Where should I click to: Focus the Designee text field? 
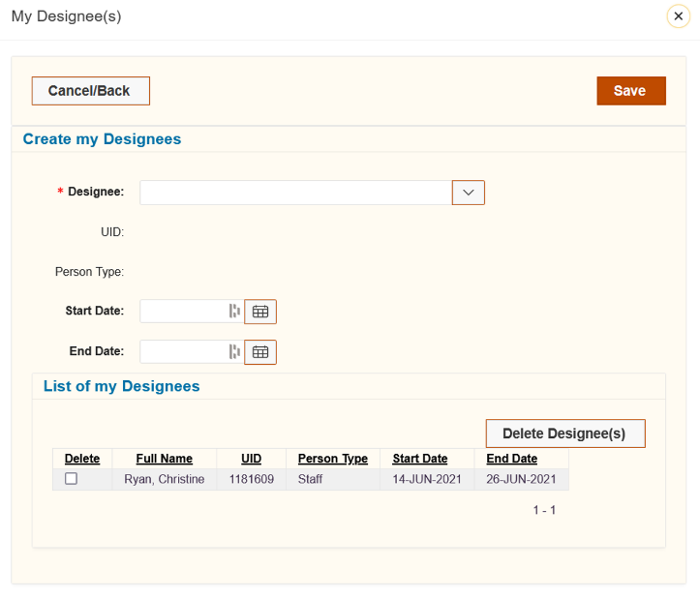[295, 193]
